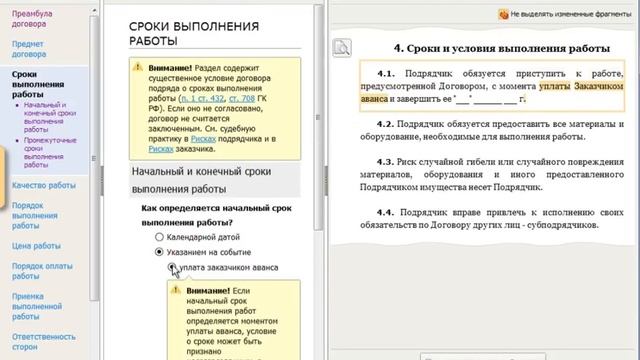Click question 'Как определяется начальный срок'

pos(216,216)
